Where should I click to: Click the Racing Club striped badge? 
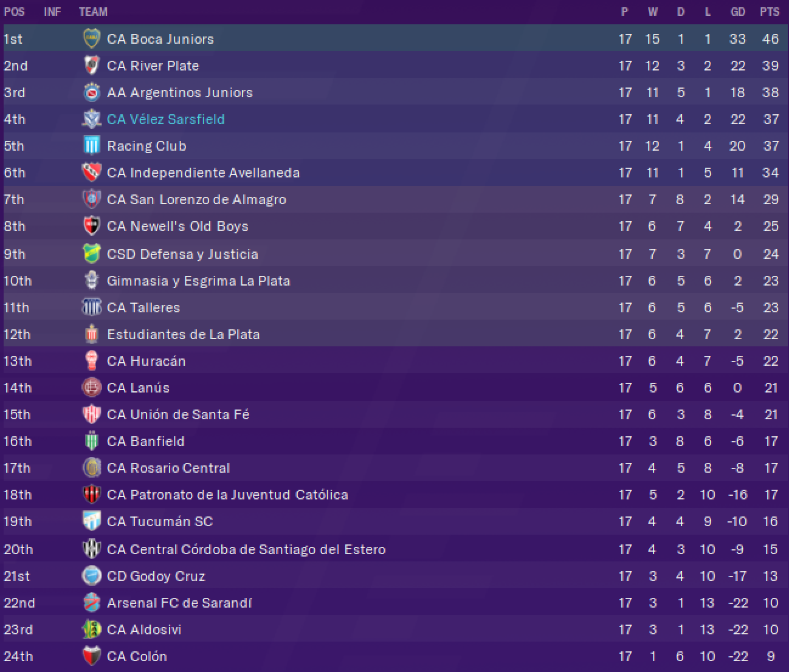tap(91, 146)
